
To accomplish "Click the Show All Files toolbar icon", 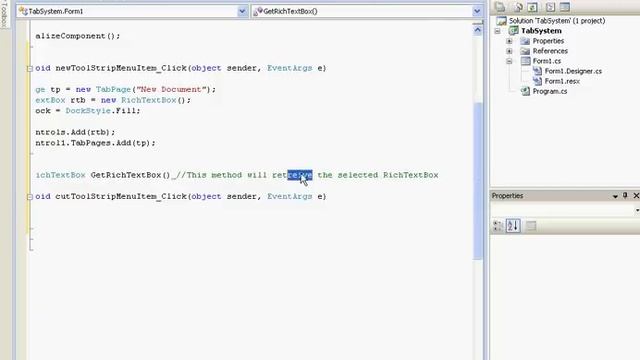I will pyautogui.click(x=518, y=7).
